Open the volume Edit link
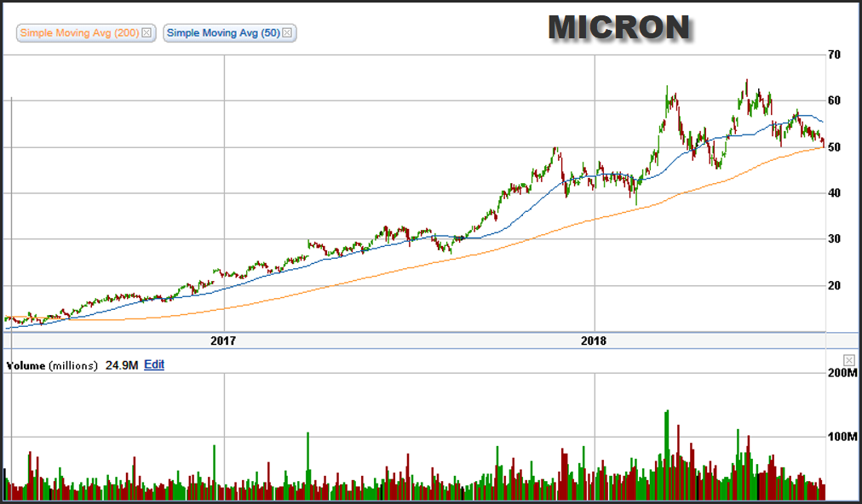The image size is (862, 504). point(154,365)
